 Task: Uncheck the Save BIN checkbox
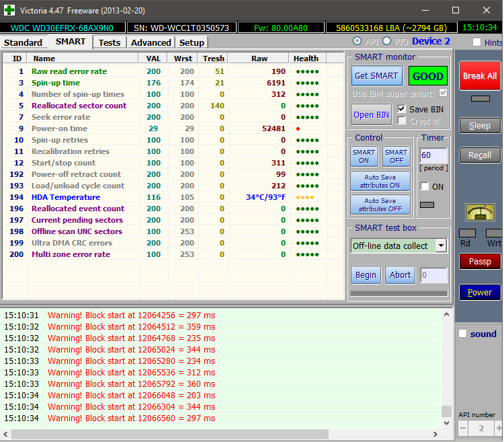(x=401, y=109)
